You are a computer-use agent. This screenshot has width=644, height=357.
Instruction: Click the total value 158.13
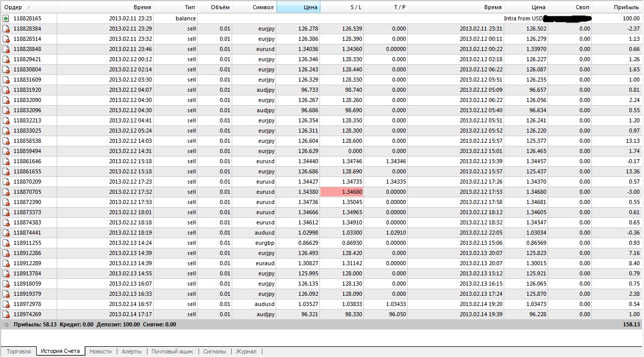631,324
